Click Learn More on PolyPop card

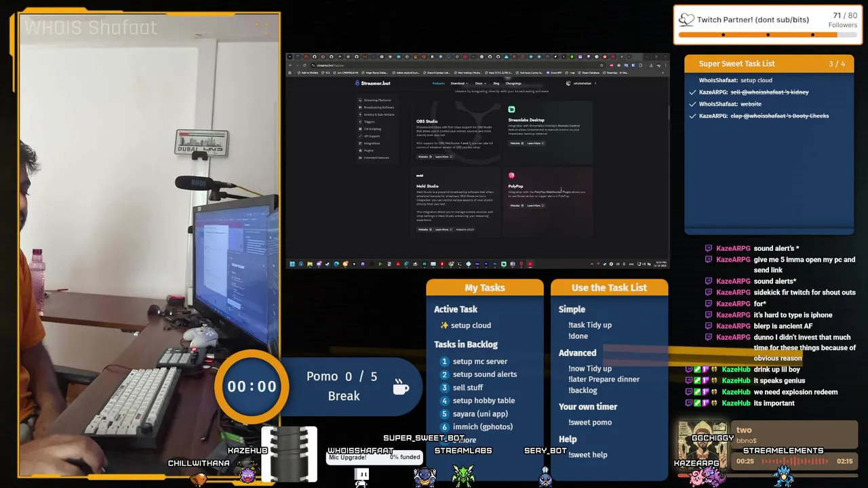click(535, 205)
